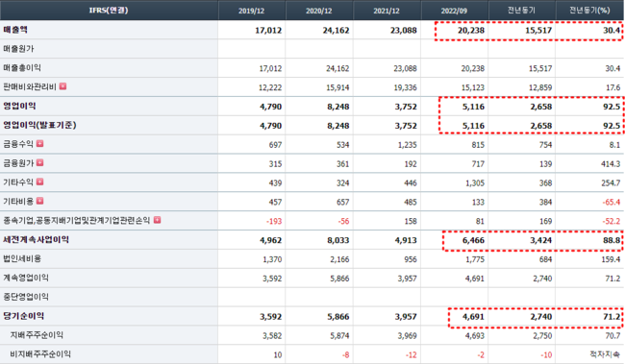
Task: Select the 영업이익(발표기준) row label
Action: click(x=39, y=125)
